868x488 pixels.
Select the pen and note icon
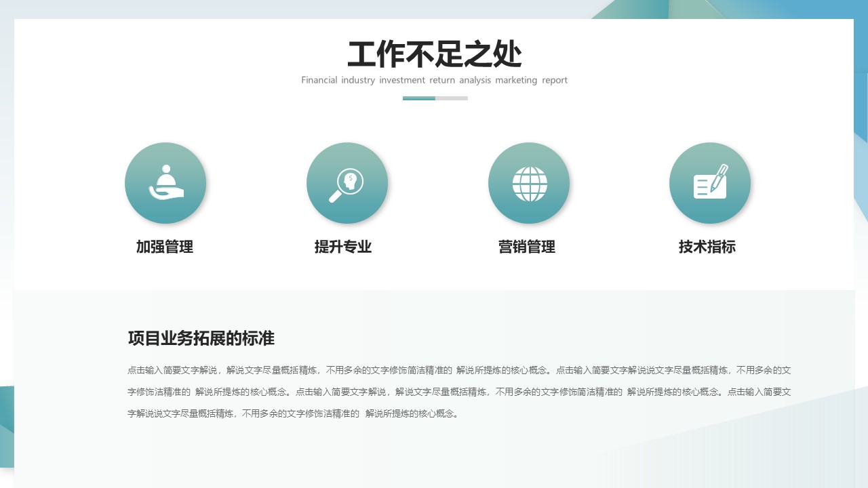710,183
